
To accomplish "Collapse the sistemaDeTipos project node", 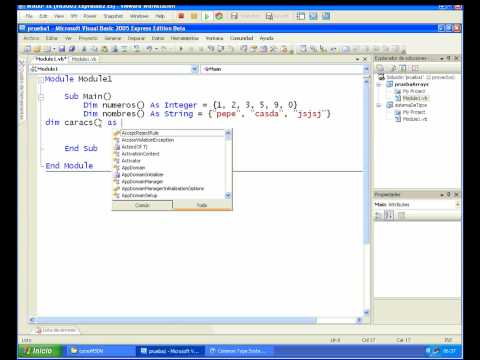I will click(379, 105).
